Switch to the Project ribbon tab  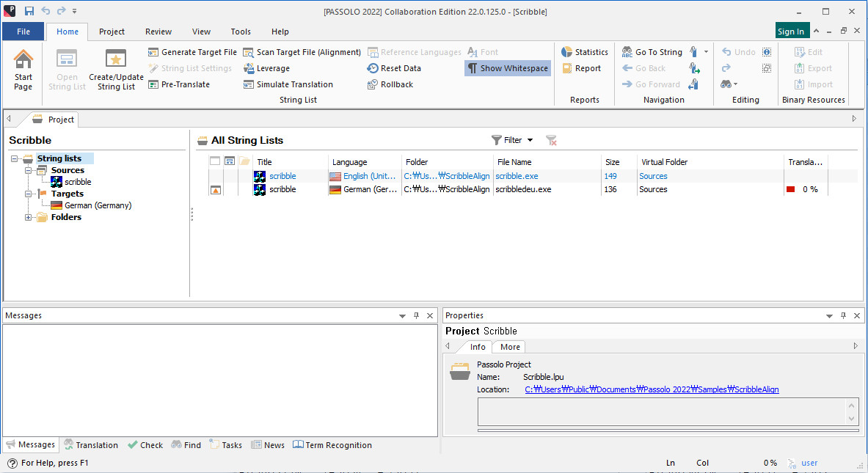coord(112,32)
